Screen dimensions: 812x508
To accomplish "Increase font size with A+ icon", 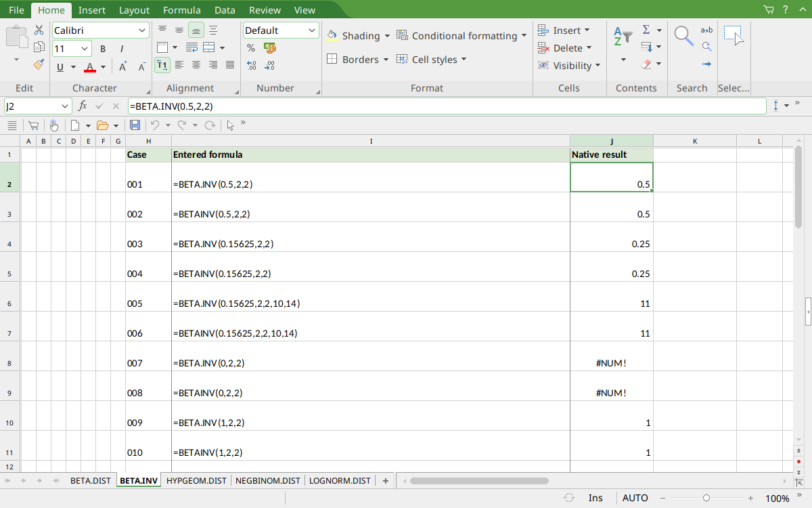I will [x=123, y=66].
